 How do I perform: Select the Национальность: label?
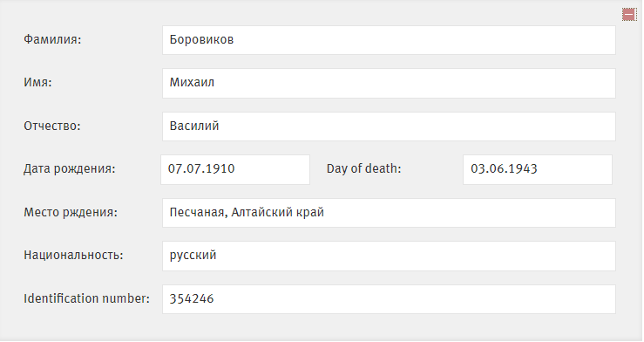(x=73, y=256)
